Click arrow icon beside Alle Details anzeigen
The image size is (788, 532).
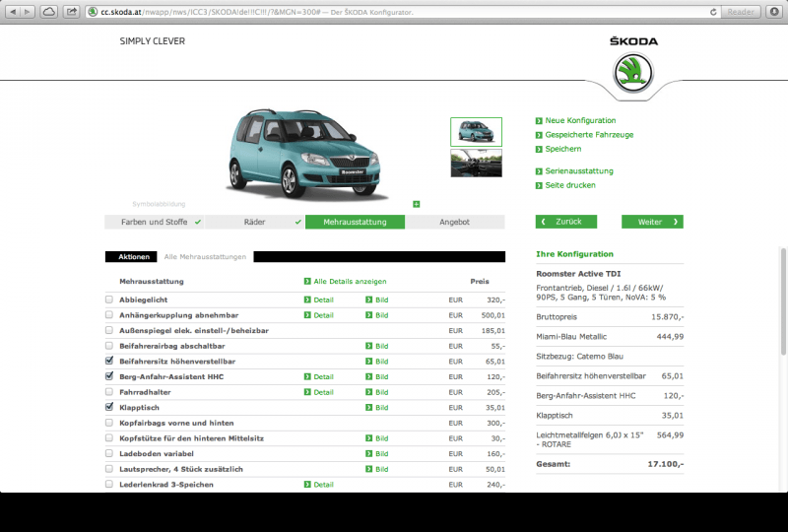(x=307, y=282)
